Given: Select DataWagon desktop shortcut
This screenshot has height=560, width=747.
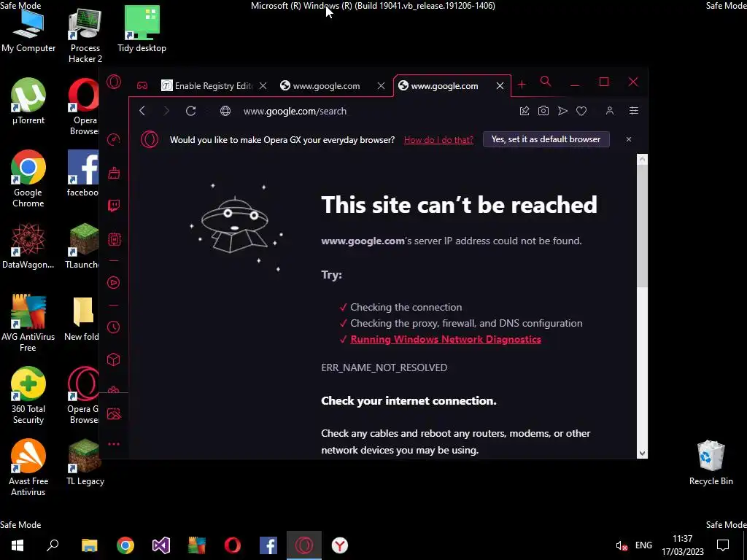Looking at the screenshot, I should tap(28, 246).
